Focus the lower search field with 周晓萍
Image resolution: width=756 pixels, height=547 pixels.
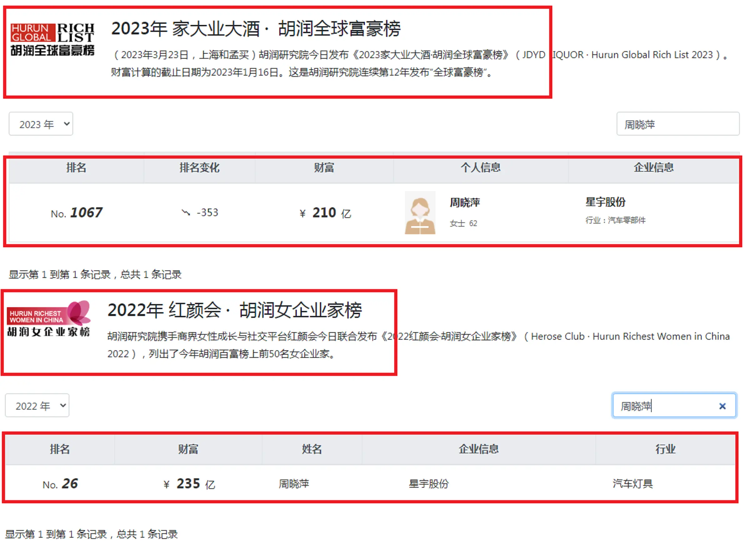pyautogui.click(x=674, y=406)
